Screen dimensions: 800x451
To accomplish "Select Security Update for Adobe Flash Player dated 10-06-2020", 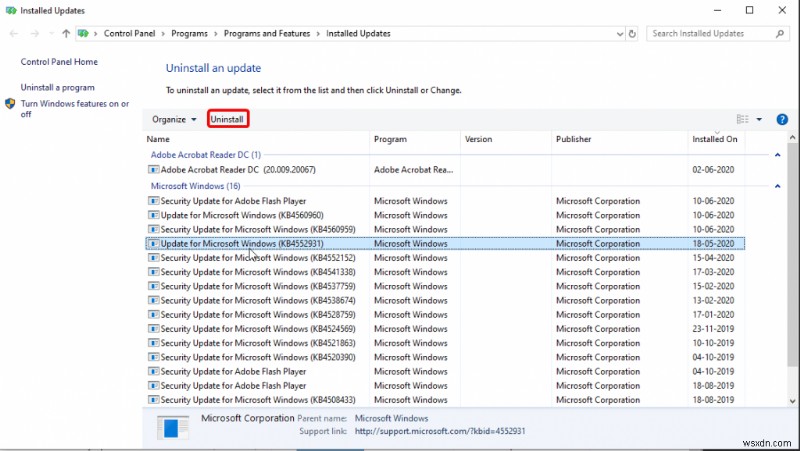I will click(445, 201).
